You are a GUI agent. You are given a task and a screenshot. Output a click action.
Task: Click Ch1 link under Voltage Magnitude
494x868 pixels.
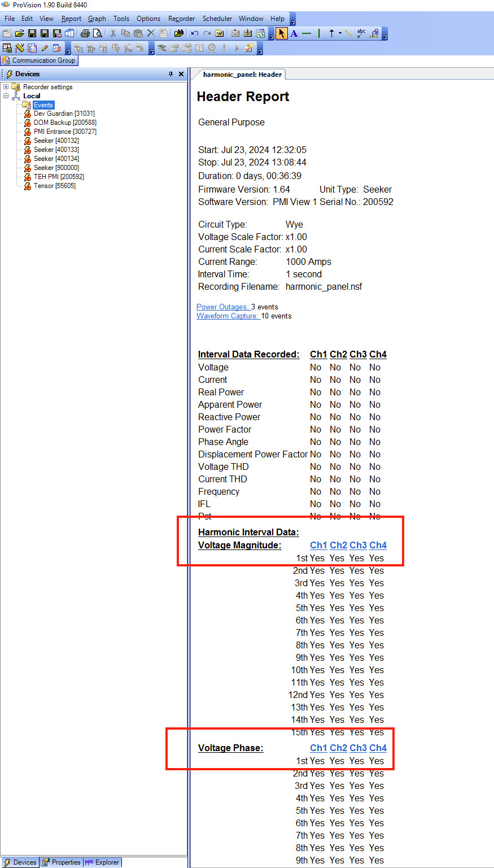[x=318, y=545]
